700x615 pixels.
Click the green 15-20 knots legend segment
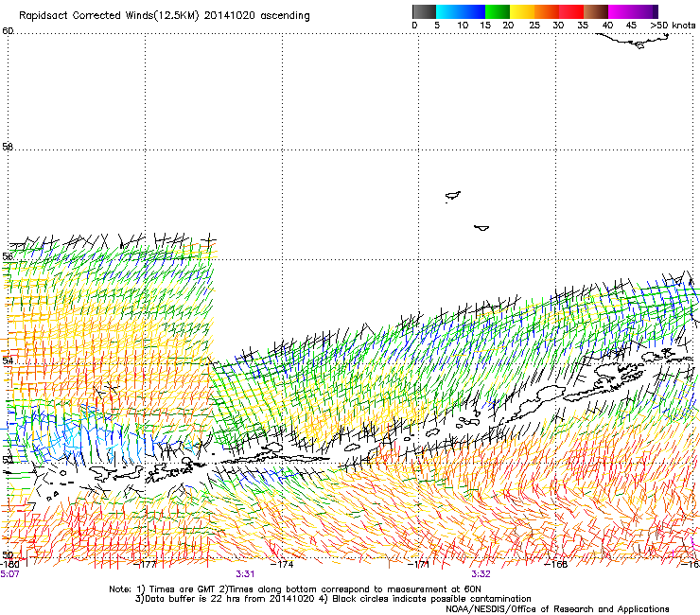point(498,11)
